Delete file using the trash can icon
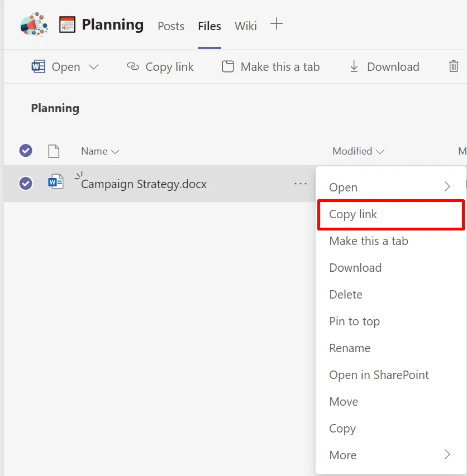Viewport: 467px width, 476px height. [454, 66]
